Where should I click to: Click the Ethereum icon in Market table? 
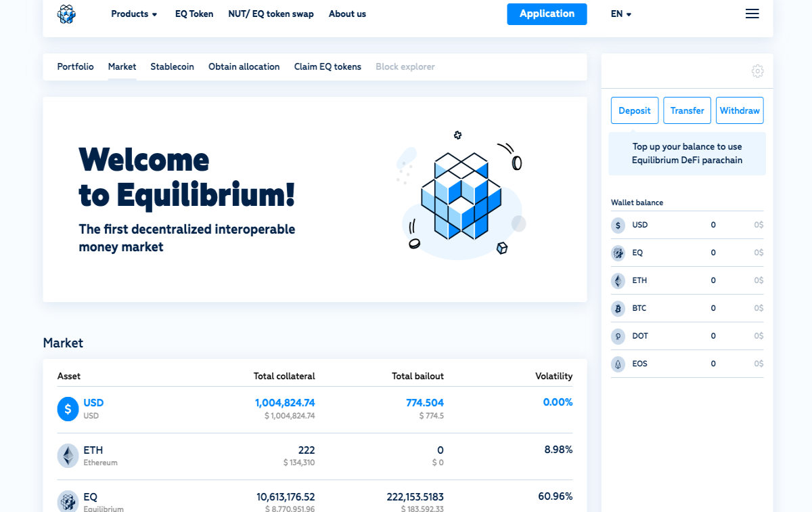(x=68, y=456)
